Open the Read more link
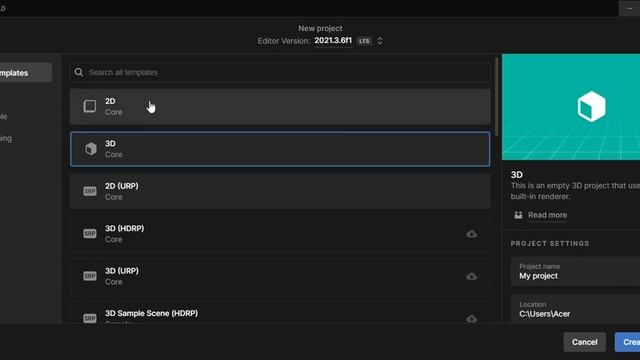 point(547,215)
